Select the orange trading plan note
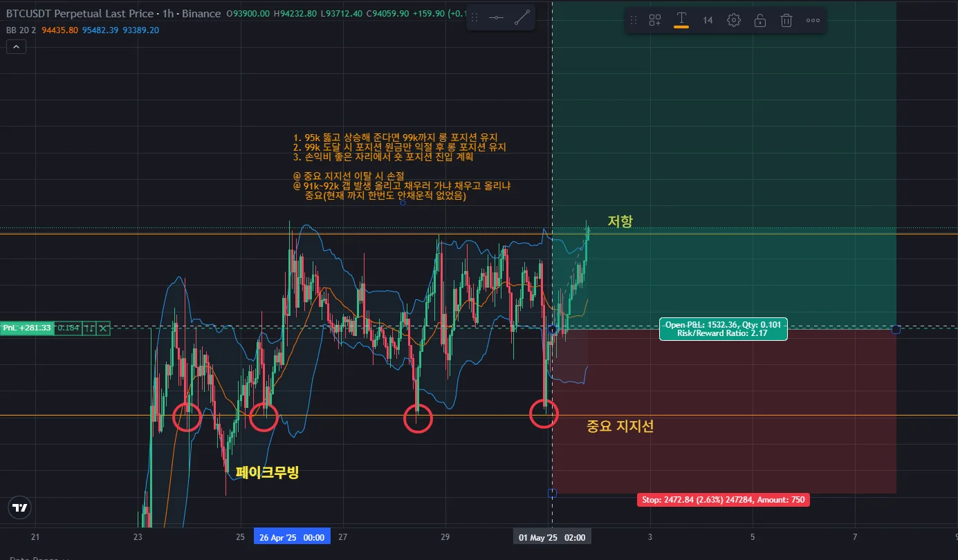 [402, 167]
